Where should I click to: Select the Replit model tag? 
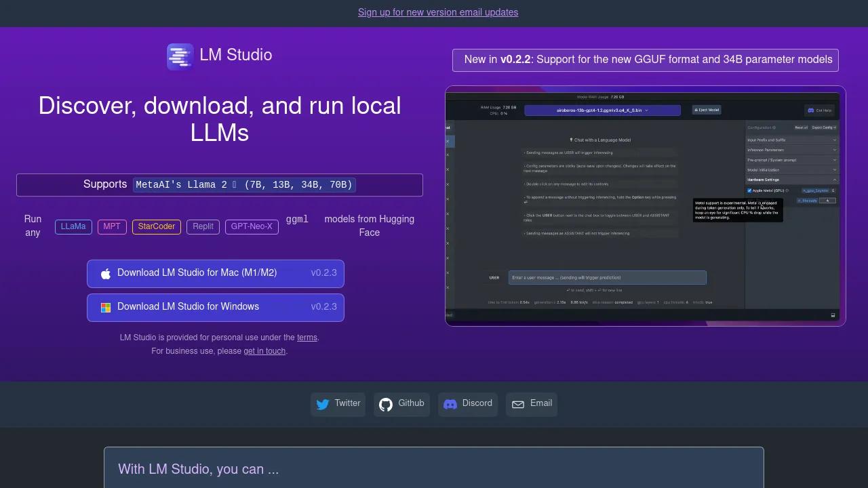203,226
